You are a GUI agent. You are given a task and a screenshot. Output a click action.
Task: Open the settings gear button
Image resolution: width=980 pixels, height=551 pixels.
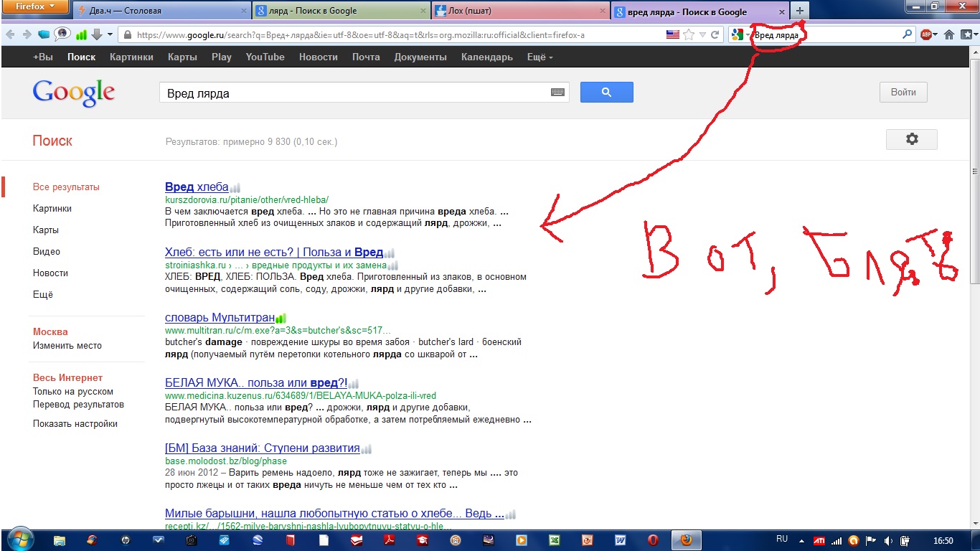pyautogui.click(x=912, y=139)
